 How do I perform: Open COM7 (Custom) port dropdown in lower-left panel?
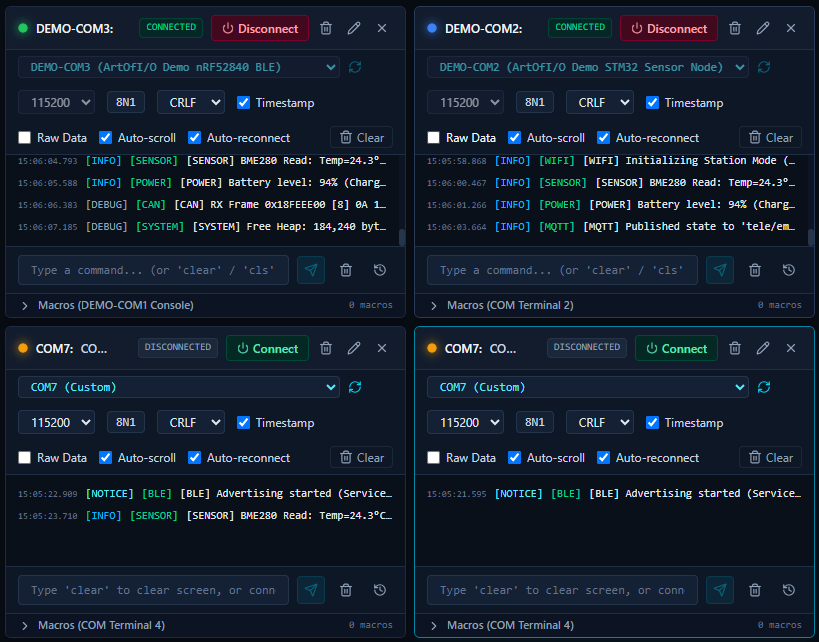point(179,387)
